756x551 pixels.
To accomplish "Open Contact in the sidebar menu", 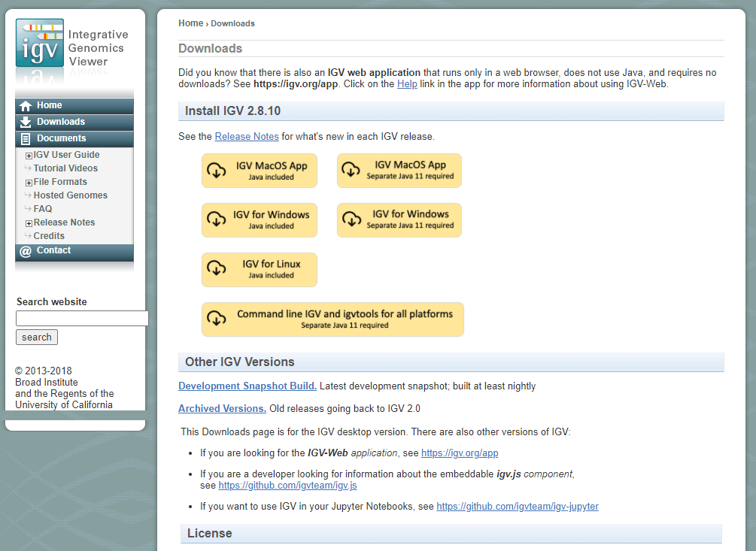I will pyautogui.click(x=74, y=251).
